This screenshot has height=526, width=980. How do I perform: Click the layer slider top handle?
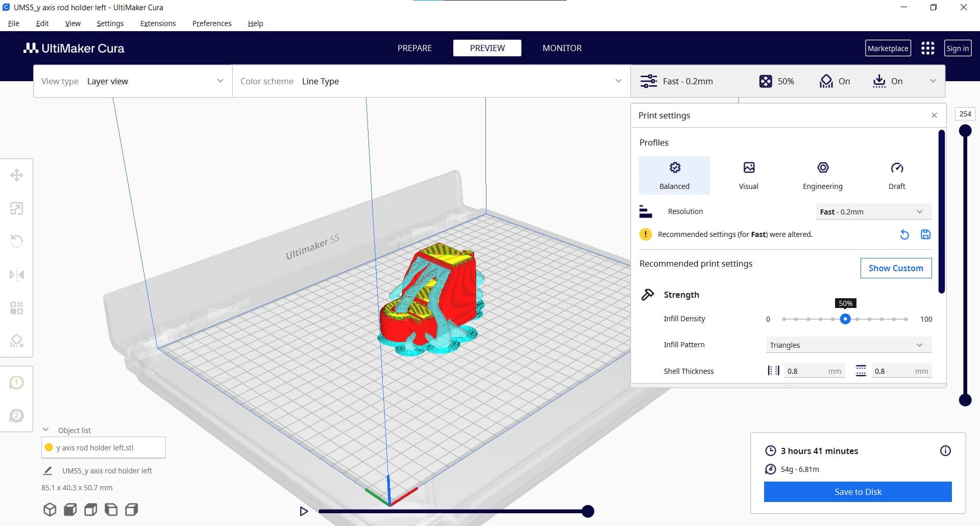(x=965, y=131)
